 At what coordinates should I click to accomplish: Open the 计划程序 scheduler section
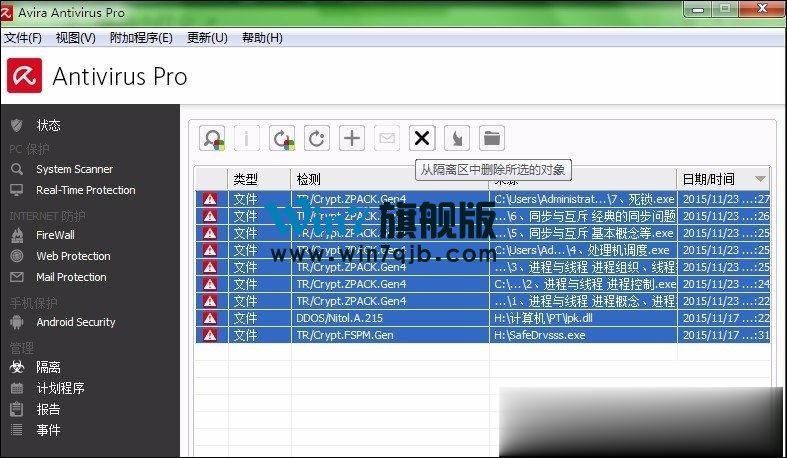click(x=60, y=388)
